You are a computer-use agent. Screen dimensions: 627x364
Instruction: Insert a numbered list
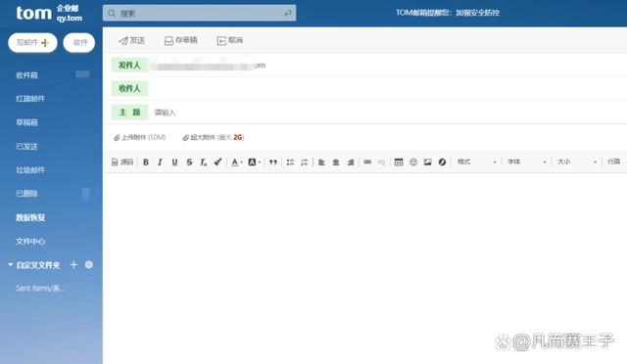305,161
